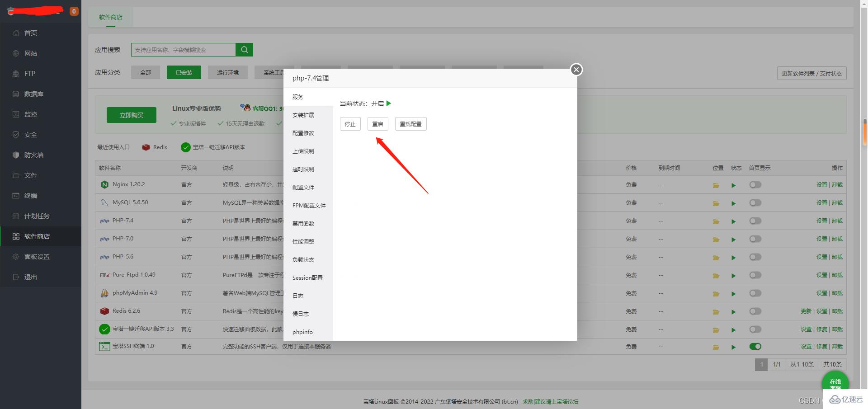This screenshot has width=868, height=409.
Task: Disable homepage display for 宝塔SSH终端
Action: click(x=755, y=346)
